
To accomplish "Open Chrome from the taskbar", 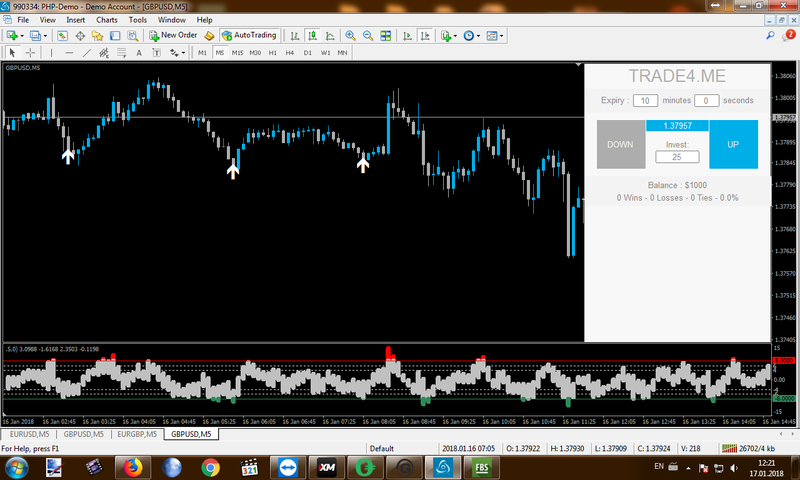I will click(x=210, y=467).
